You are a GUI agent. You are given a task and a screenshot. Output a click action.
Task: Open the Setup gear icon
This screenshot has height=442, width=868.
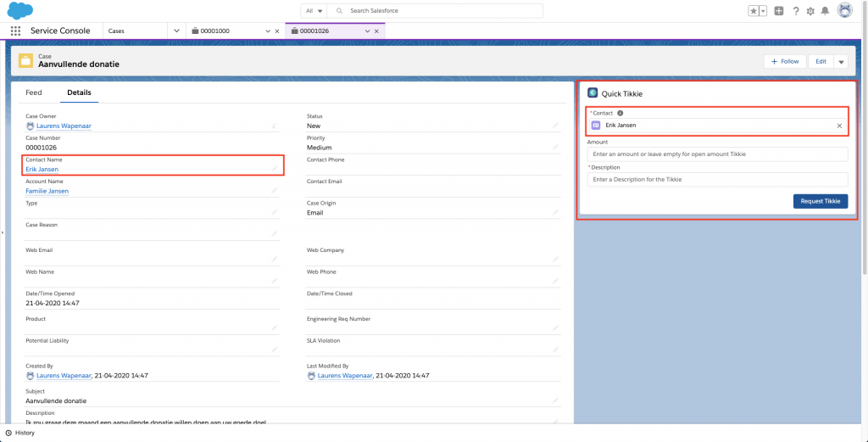(810, 11)
